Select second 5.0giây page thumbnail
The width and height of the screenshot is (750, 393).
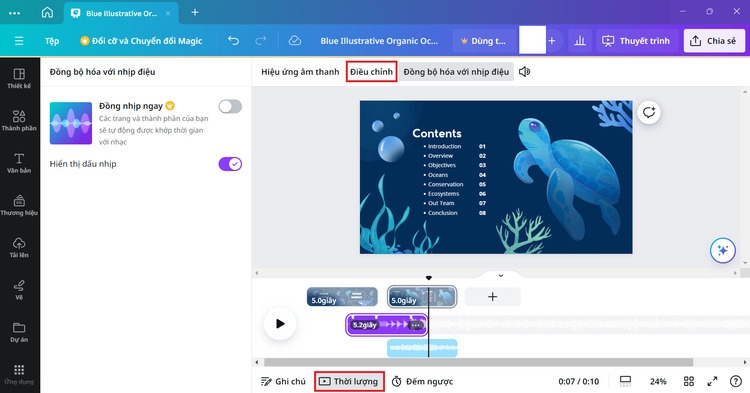(421, 297)
